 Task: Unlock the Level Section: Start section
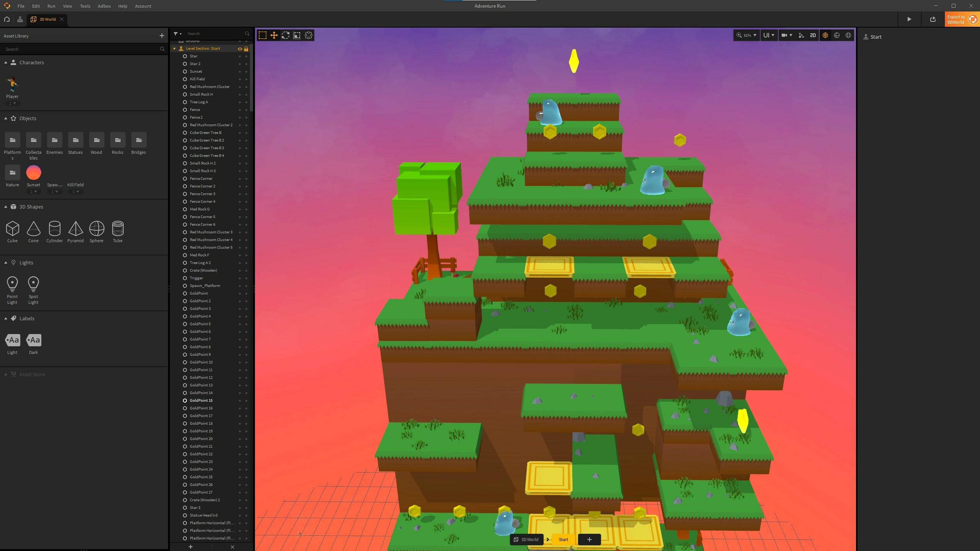[247, 49]
